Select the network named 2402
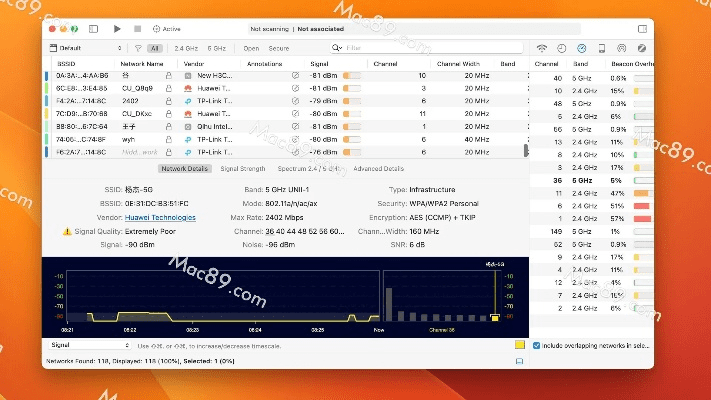The image size is (711, 400). pos(287,101)
